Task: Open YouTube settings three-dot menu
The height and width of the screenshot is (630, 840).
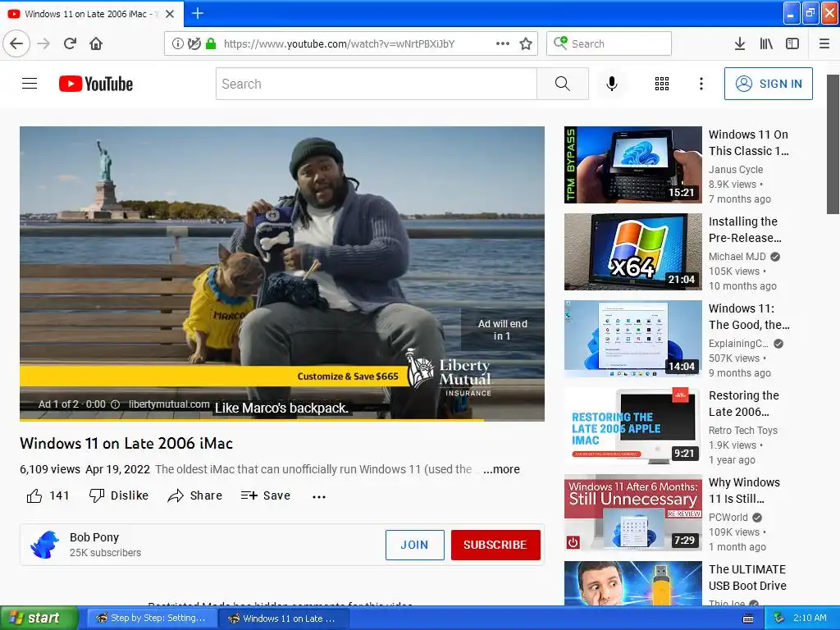Action: click(x=701, y=84)
